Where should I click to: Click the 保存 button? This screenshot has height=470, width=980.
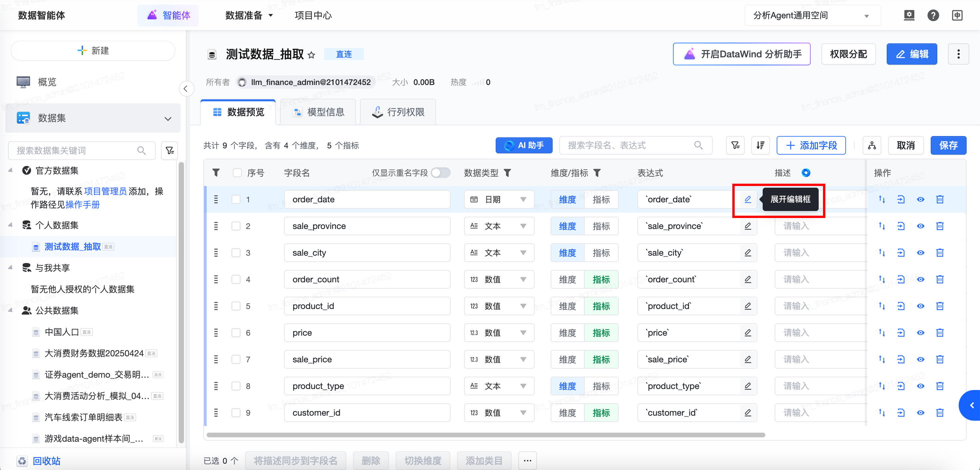coord(948,145)
